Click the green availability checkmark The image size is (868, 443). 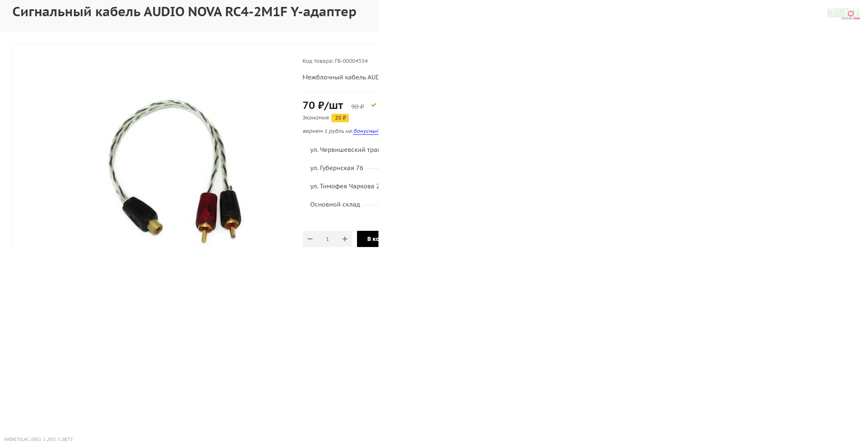click(374, 105)
